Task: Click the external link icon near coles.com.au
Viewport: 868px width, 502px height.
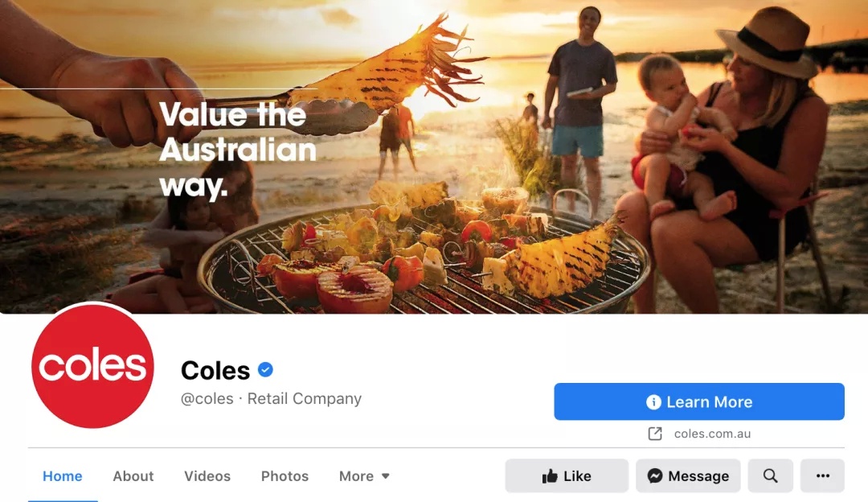Action: pos(655,434)
